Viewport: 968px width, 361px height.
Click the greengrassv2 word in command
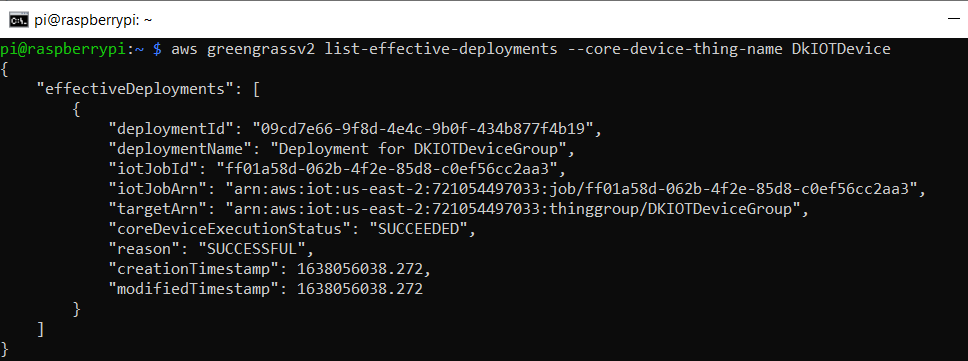(x=261, y=49)
